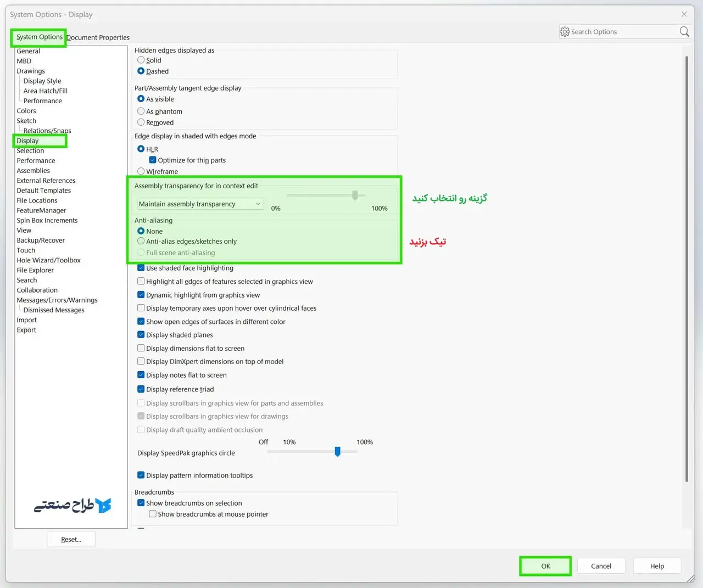Open Drawings category in options tree
This screenshot has width=703, height=588.
tap(31, 71)
